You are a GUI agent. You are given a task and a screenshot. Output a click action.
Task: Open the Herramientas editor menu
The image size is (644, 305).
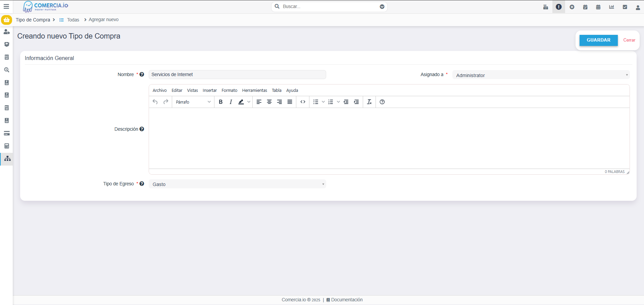(255, 90)
